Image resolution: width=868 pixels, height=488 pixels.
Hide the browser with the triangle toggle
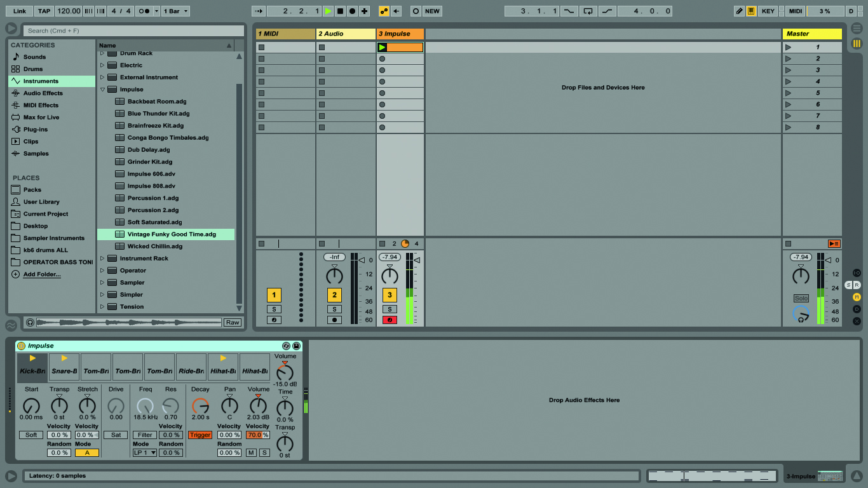point(11,29)
